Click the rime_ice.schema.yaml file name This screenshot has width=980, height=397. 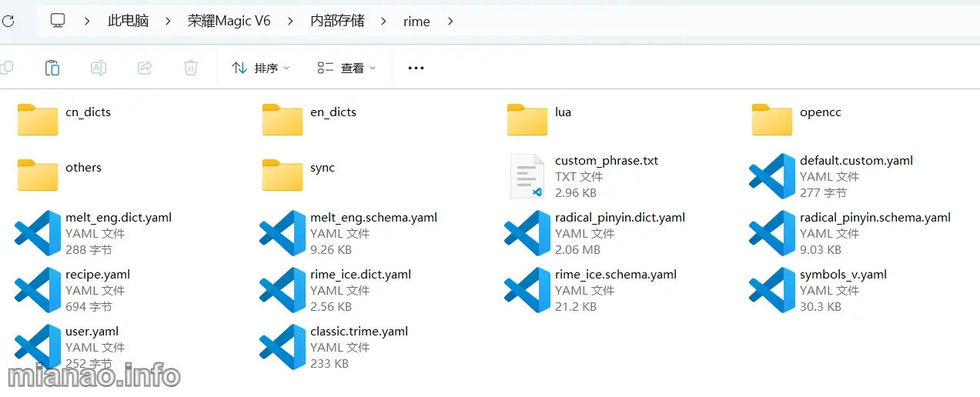pyautogui.click(x=616, y=275)
